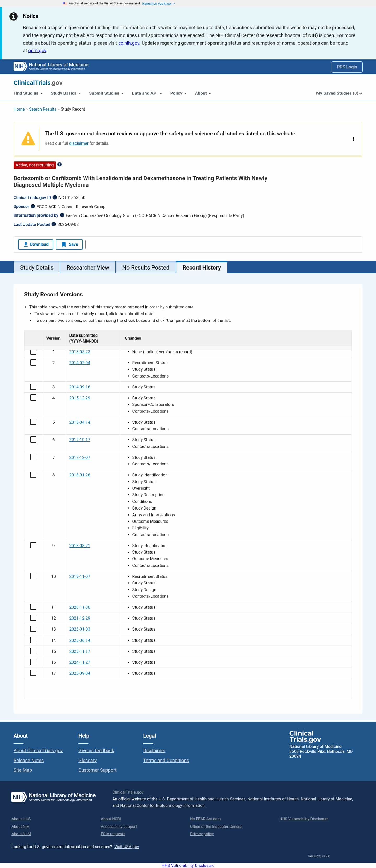Click the footer NIH National Library of Medicine logo

54,797
